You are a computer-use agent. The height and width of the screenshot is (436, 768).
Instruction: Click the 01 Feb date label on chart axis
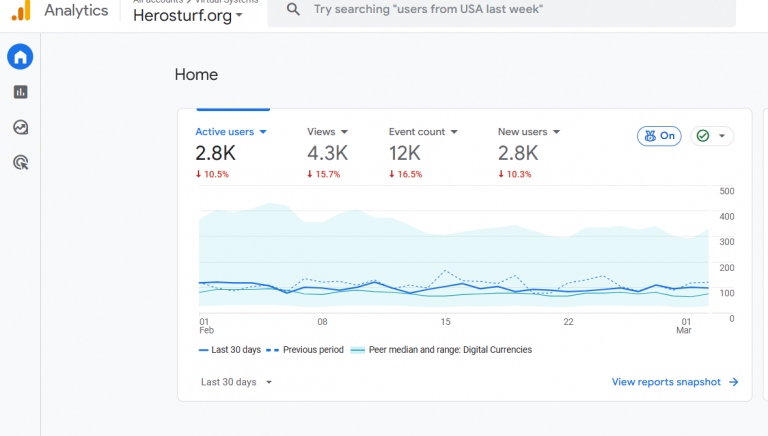(206, 326)
